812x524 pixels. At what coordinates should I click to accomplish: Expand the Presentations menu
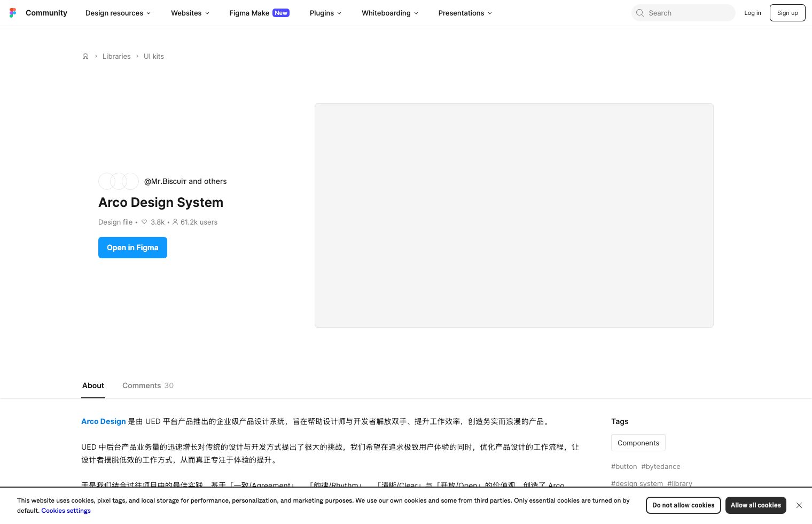[x=464, y=13]
